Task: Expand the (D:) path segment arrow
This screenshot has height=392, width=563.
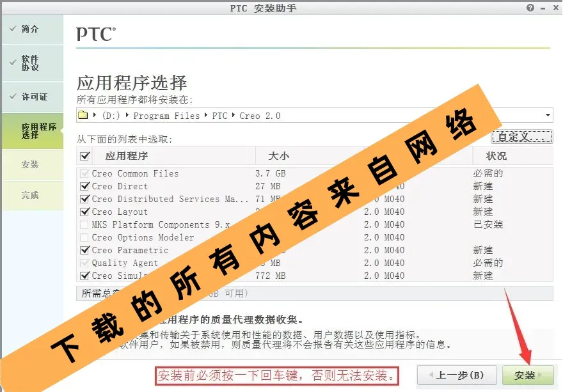Action: 127,115
